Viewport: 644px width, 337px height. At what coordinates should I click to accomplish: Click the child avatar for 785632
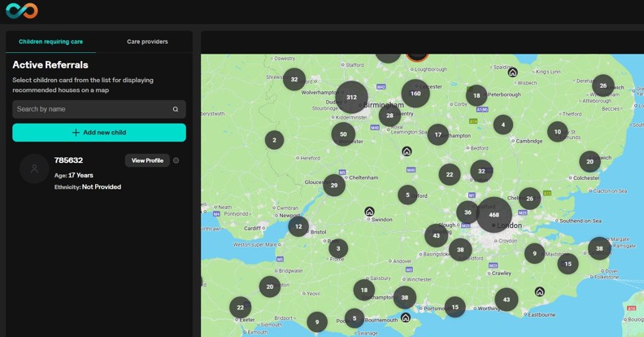pyautogui.click(x=34, y=168)
